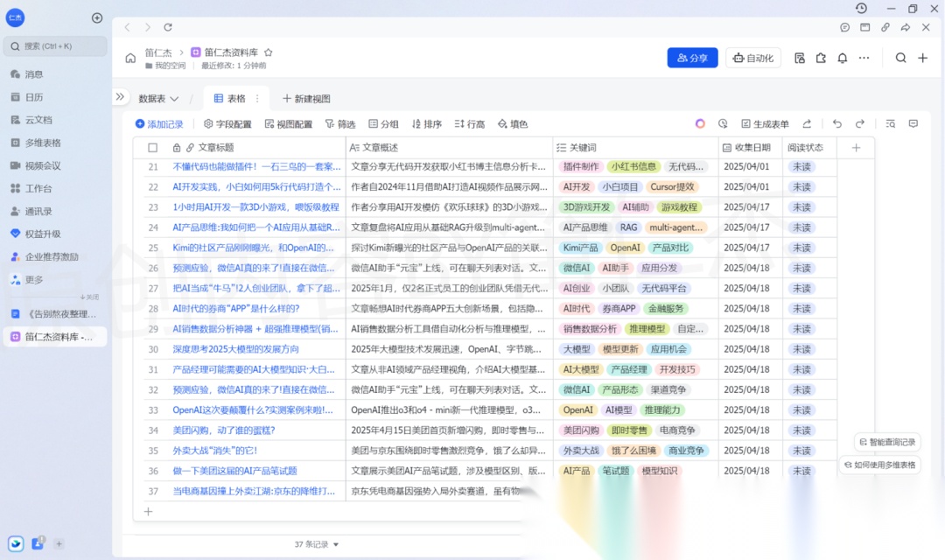Expand the 数据表 dropdown
The image size is (945, 560).
(x=158, y=98)
